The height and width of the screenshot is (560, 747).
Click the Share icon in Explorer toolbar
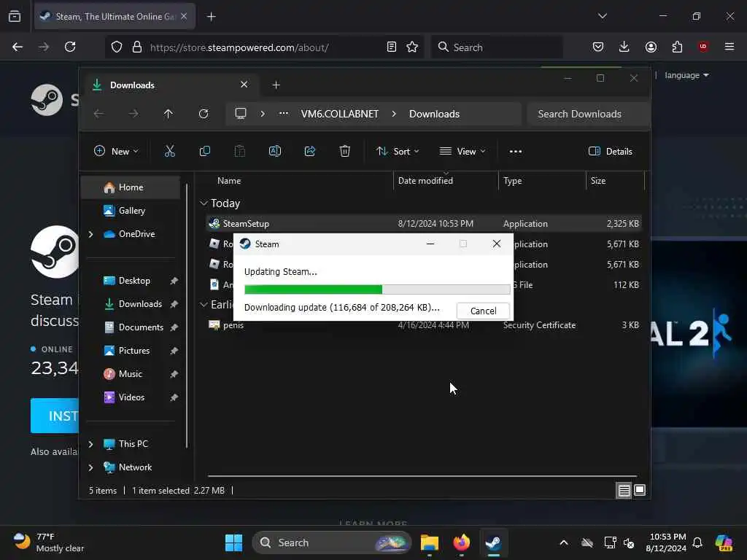coord(309,152)
